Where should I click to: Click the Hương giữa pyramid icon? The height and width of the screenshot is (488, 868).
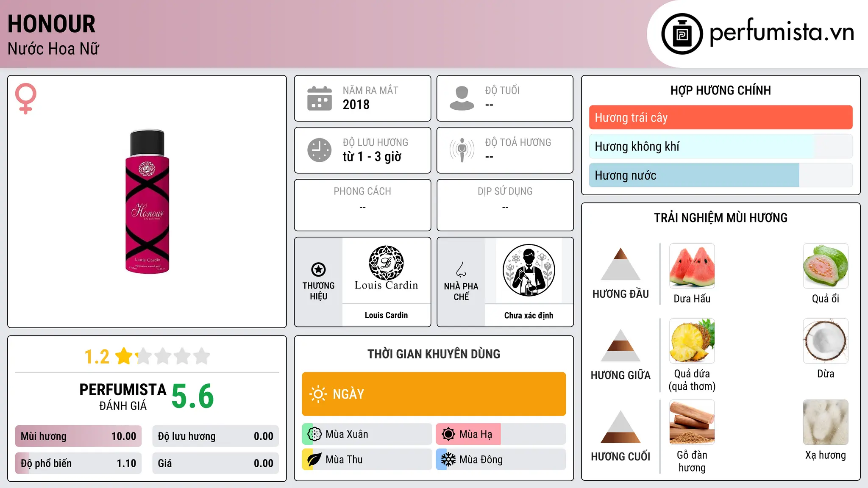pyautogui.click(x=620, y=345)
